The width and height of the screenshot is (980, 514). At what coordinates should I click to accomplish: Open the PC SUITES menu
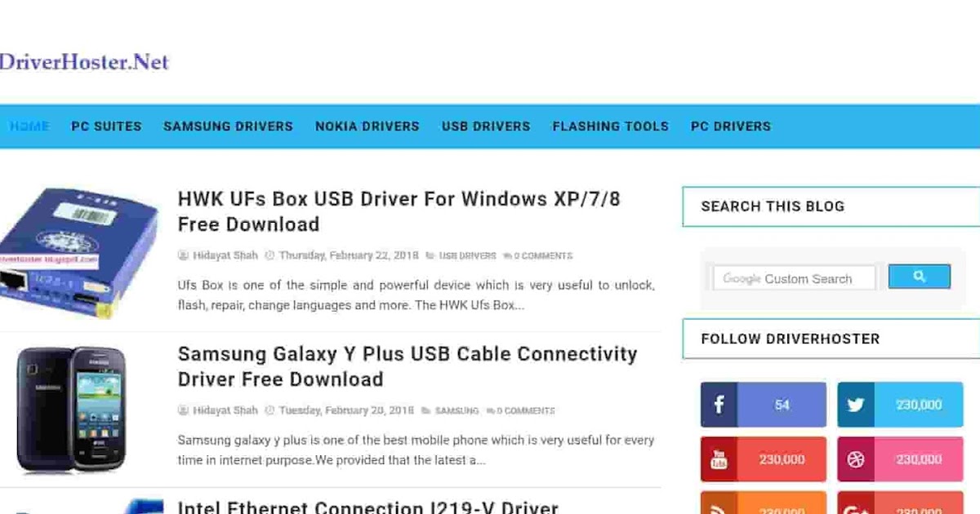[106, 126]
